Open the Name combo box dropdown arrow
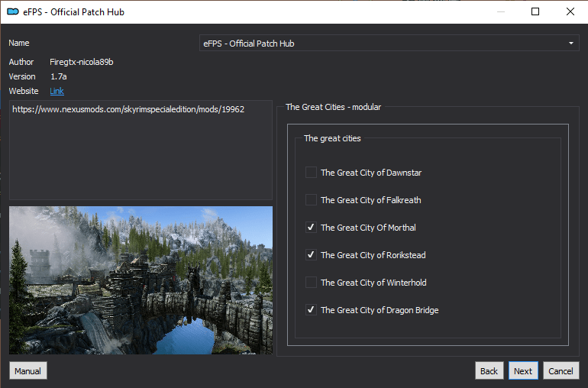Screen dimensions: 588x388 pos(570,44)
